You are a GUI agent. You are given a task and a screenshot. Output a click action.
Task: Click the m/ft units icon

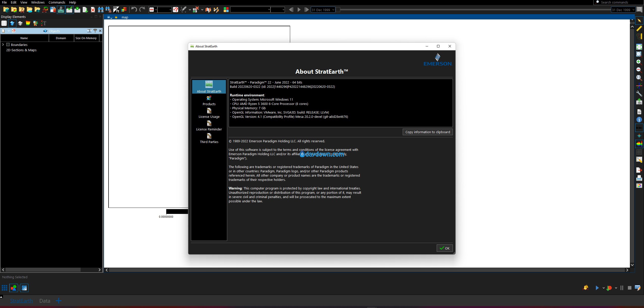click(x=116, y=10)
